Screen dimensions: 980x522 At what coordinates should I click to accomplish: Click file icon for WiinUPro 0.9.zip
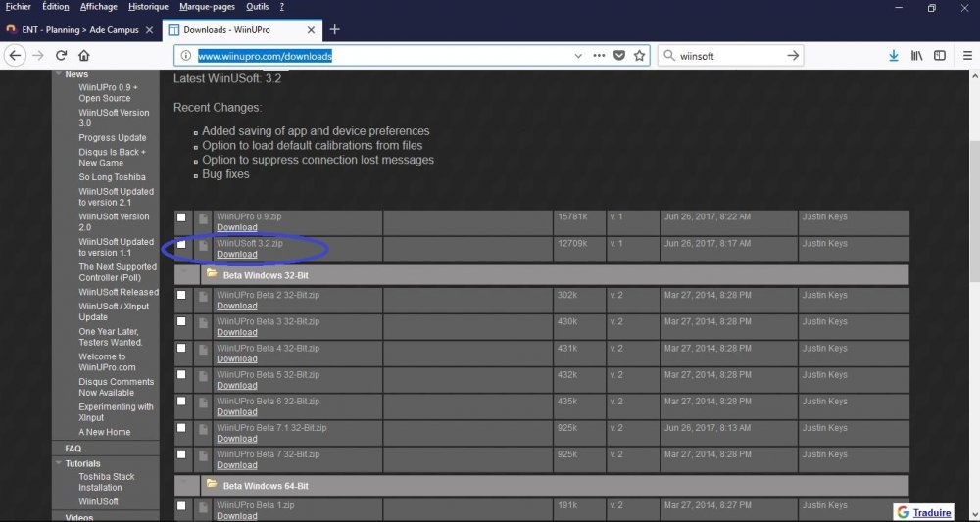[203, 218]
